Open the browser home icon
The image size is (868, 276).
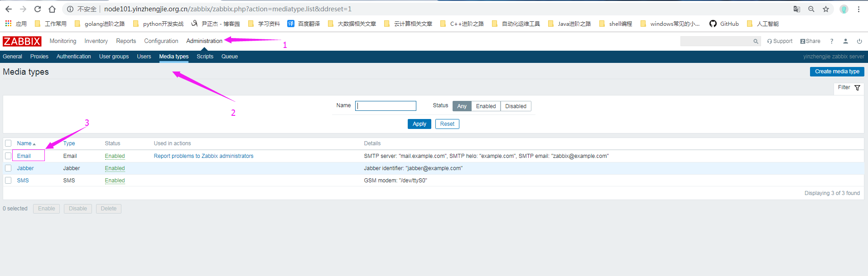[x=52, y=9]
